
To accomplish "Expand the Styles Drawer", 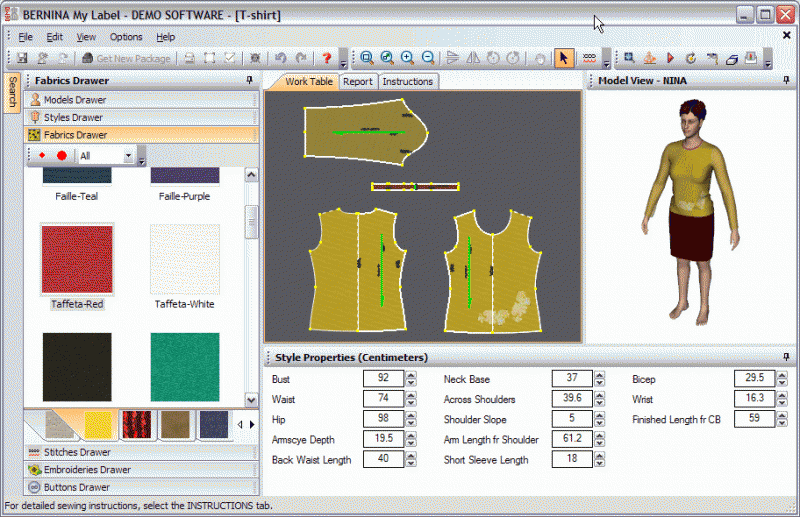I will (142, 117).
